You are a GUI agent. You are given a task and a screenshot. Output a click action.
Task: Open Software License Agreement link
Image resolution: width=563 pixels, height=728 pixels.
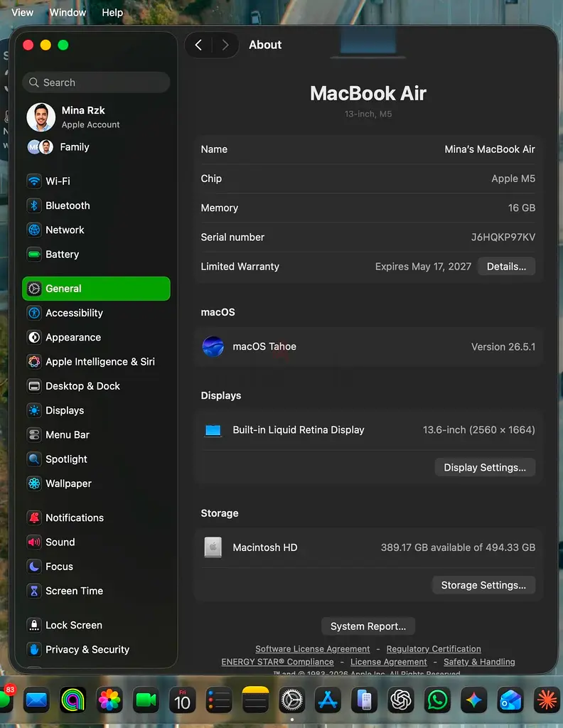tap(312, 649)
